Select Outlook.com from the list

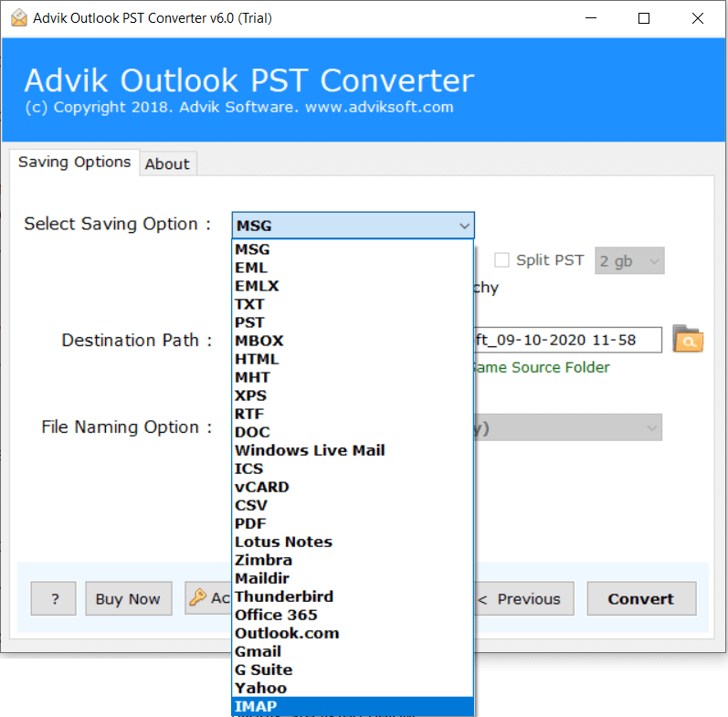click(x=353, y=633)
